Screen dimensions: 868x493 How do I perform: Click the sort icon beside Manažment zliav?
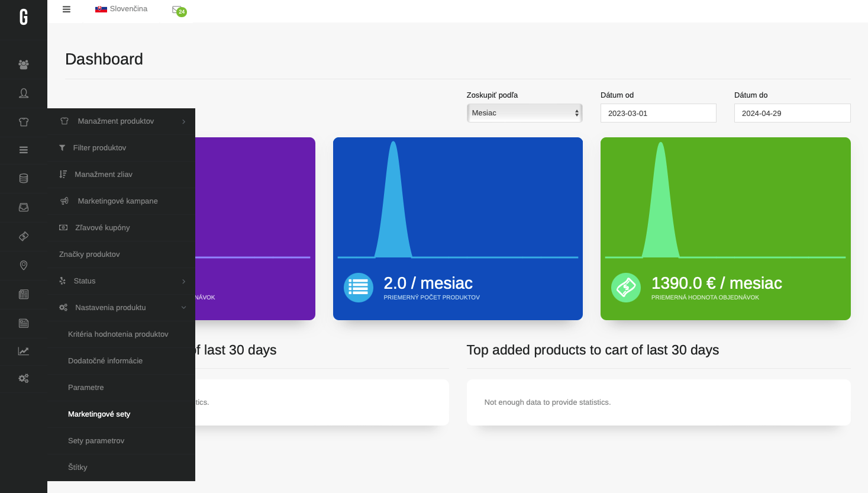[x=63, y=175]
